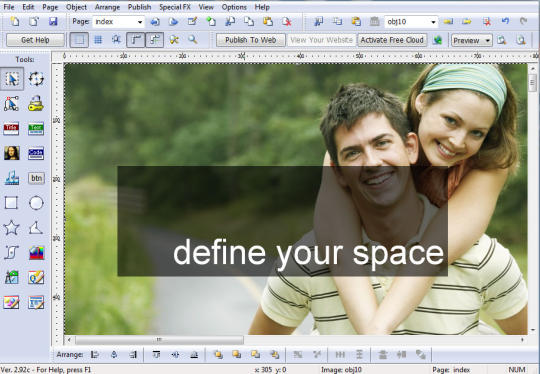Open the Special FX menu
The height and width of the screenshot is (374, 540).
click(x=175, y=7)
